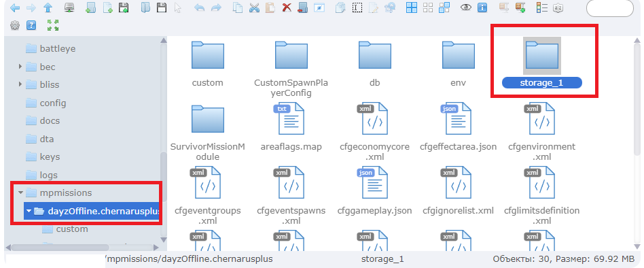Collapse the mpmissions tree node arrow
Screen dimensions: 644x268
[20, 192]
